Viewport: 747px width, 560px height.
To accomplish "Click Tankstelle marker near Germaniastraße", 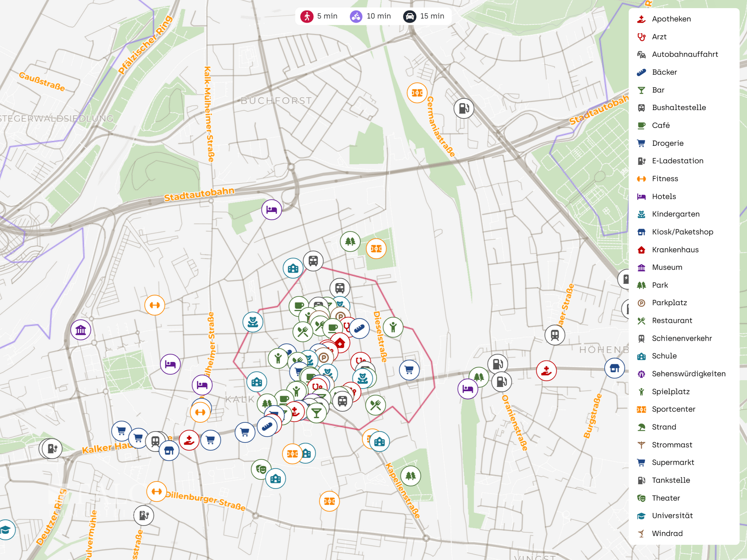I will pyautogui.click(x=464, y=108).
